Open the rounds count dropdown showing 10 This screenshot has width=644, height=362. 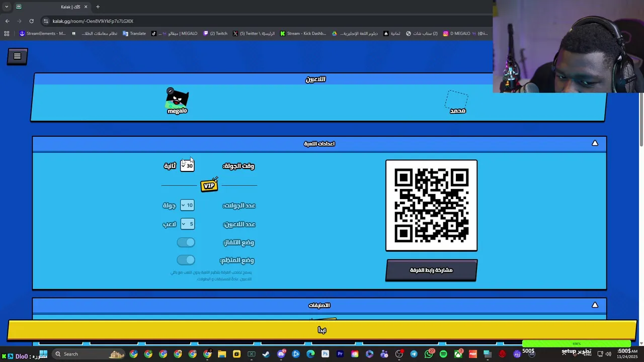point(187,205)
